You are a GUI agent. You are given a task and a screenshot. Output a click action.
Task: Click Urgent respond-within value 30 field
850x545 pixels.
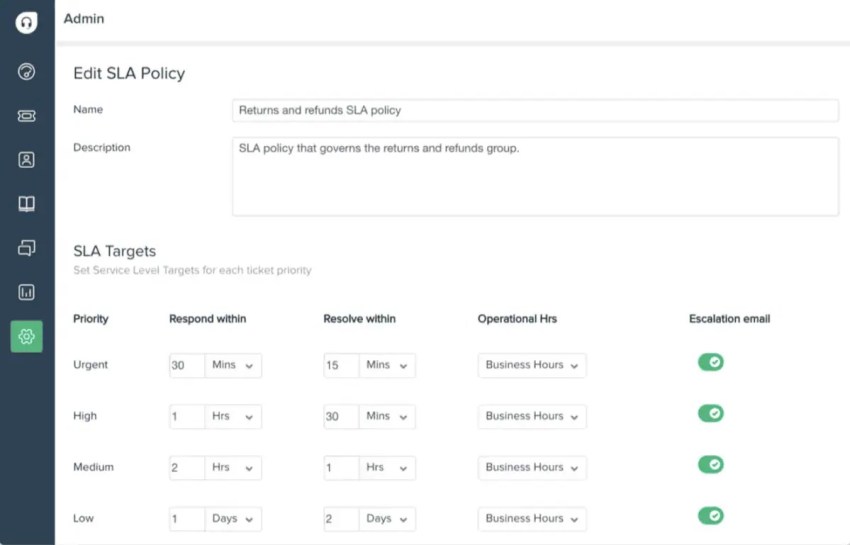[187, 366]
